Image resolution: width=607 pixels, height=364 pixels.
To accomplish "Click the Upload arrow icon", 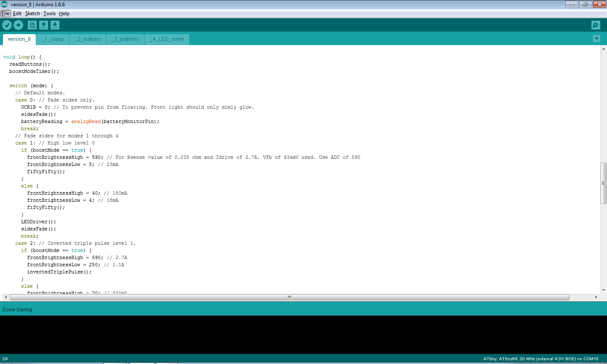I will (x=18, y=25).
